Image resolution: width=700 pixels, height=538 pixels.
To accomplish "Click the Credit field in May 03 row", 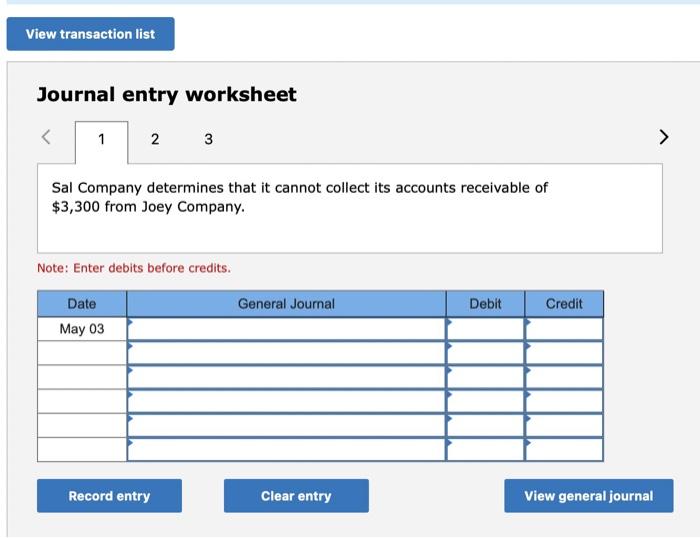I will click(564, 329).
